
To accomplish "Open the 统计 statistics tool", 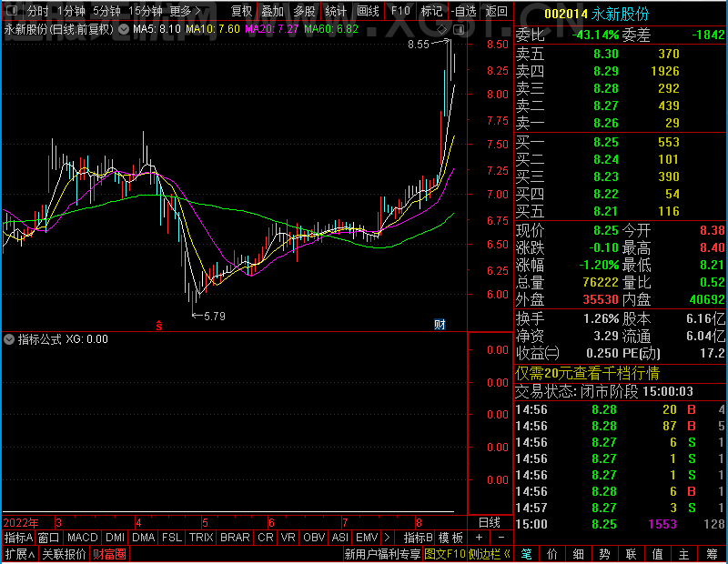I will pos(336,11).
